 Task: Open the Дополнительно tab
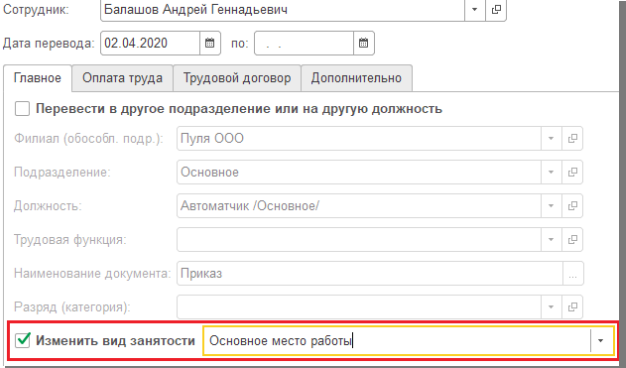(x=356, y=78)
